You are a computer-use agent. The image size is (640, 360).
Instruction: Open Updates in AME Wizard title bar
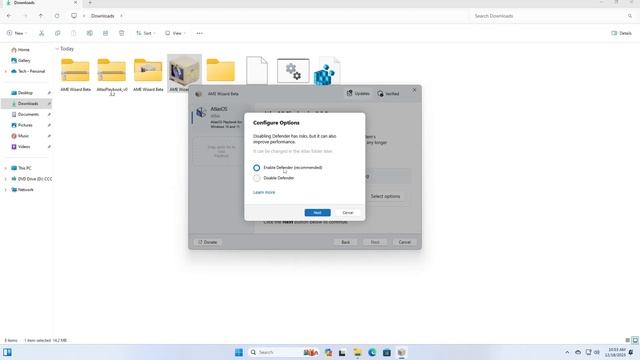(358, 93)
